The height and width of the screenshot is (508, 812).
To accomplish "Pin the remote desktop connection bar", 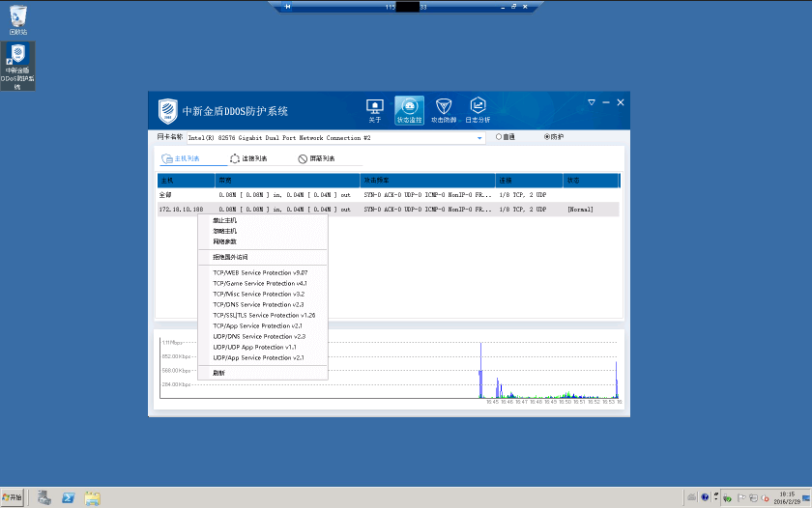I will point(287,7).
